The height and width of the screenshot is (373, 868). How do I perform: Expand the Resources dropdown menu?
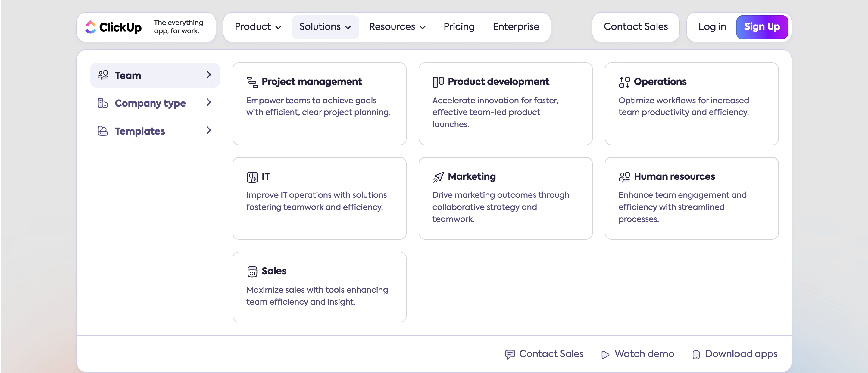coord(397,27)
